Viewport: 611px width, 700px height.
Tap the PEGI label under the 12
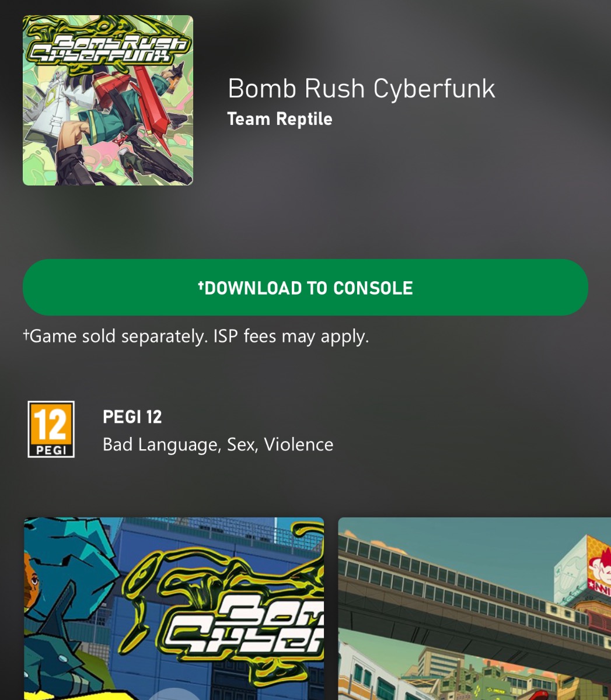(51, 450)
